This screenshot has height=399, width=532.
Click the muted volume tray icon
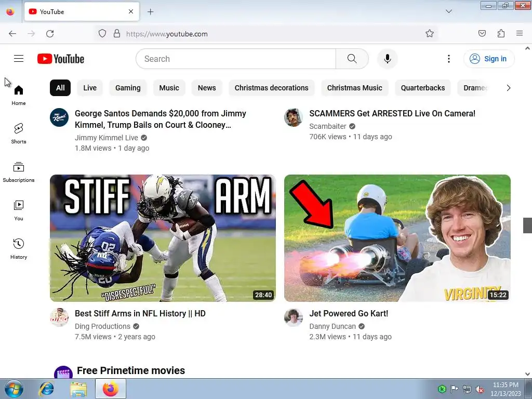480,389
